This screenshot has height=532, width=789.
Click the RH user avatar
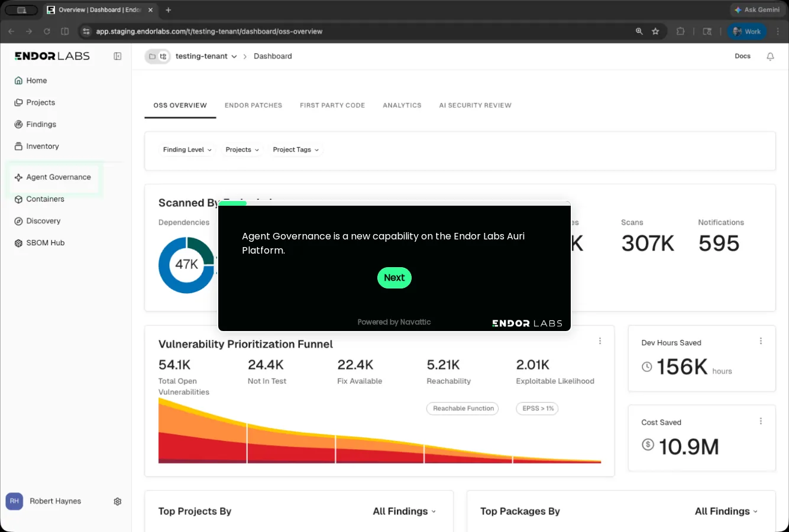[14, 501]
